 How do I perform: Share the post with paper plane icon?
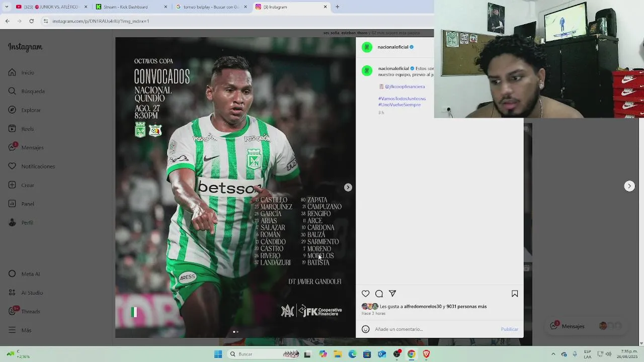392,294
